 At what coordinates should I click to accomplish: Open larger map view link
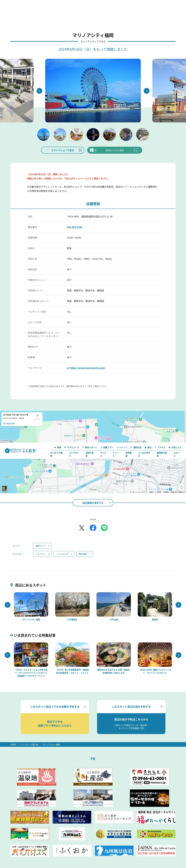click(x=9, y=424)
